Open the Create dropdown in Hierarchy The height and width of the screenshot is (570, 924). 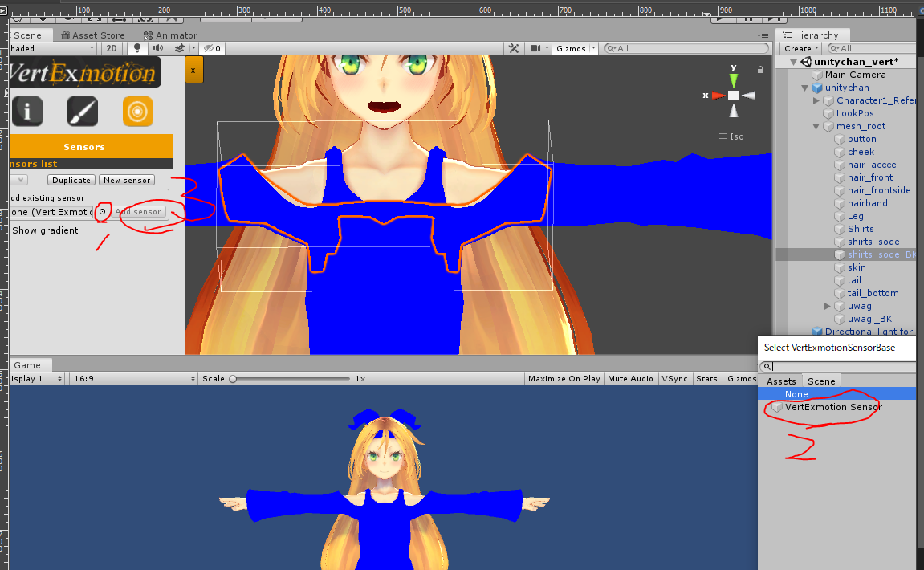click(801, 48)
